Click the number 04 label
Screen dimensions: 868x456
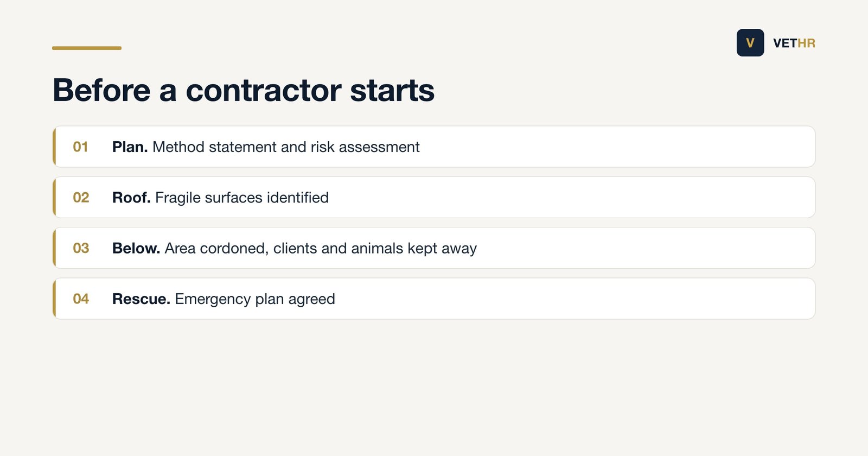(x=81, y=299)
